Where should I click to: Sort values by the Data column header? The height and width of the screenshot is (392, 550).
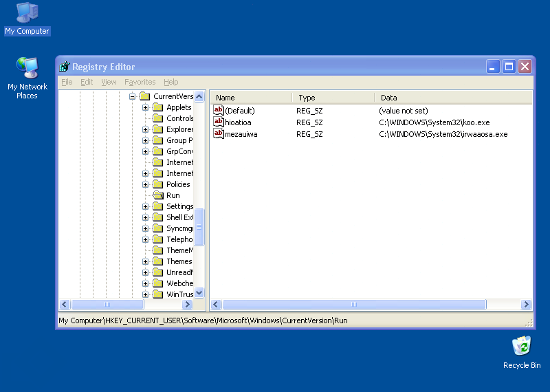(454, 98)
